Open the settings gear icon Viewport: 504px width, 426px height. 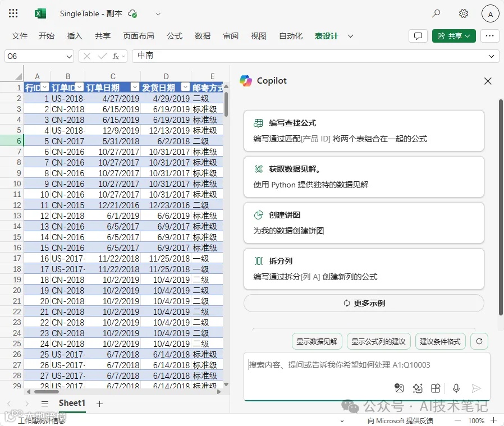[463, 13]
